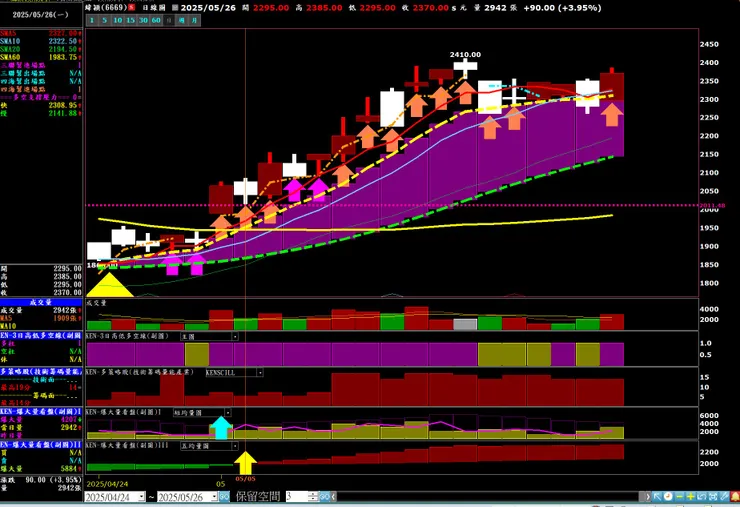
Task: Switch chart to 60-minute timeframe
Action: (156, 20)
